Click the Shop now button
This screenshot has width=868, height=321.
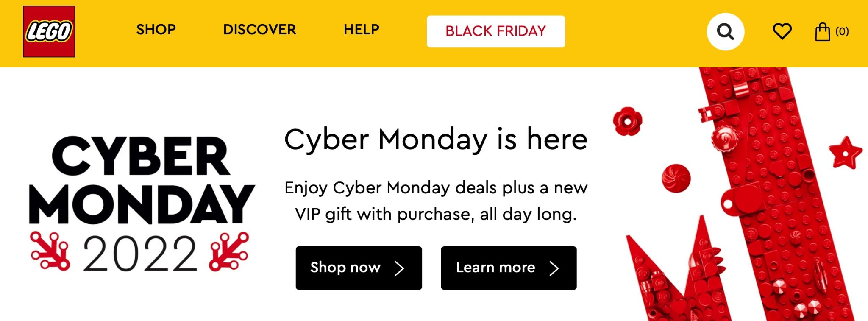pos(358,268)
